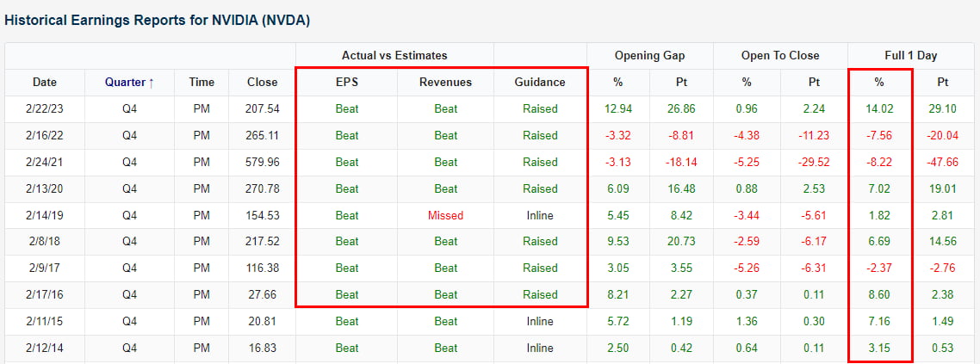Click the opening gap point -18.14
The height and width of the screenshot is (364, 980).
click(681, 162)
